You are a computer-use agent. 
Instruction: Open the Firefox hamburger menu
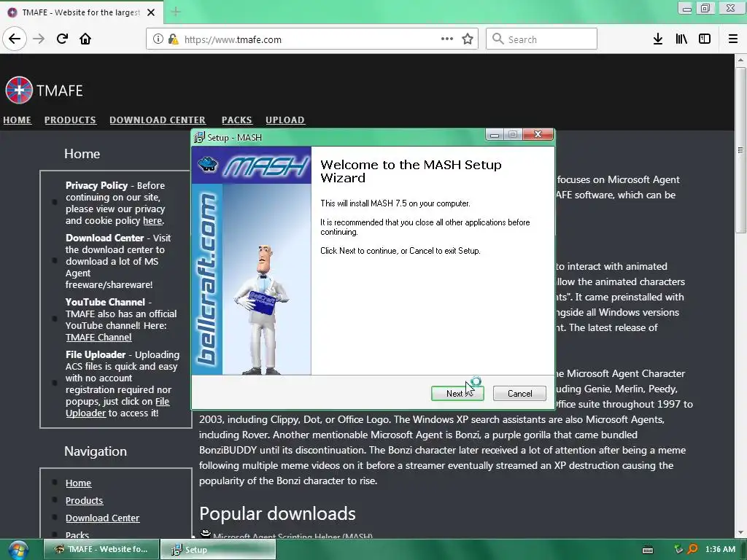732,39
